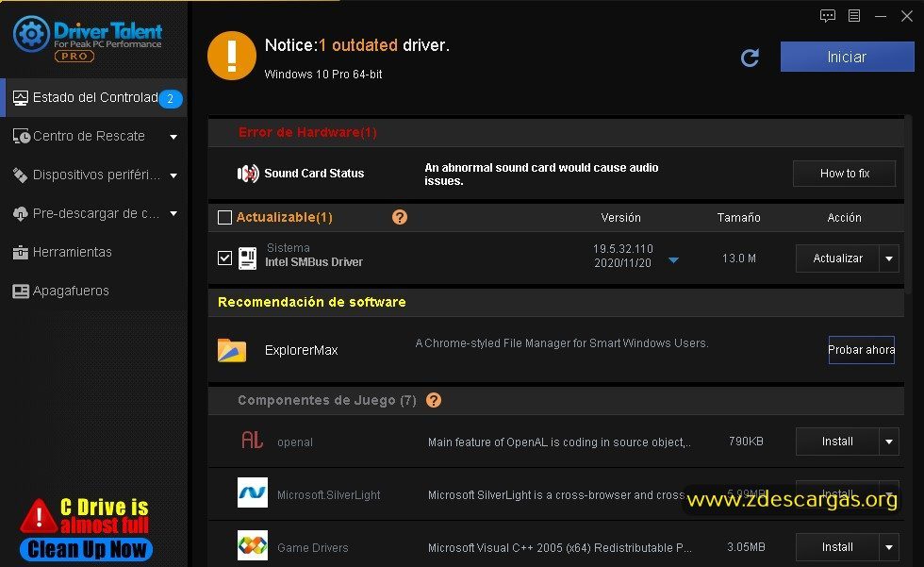
Task: Click the 790KB size value
Action: coord(746,441)
